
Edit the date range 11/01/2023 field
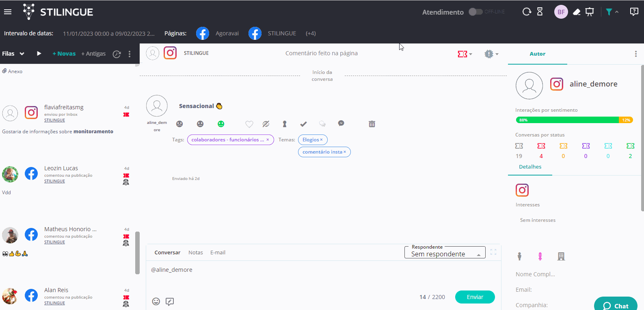[x=109, y=33]
